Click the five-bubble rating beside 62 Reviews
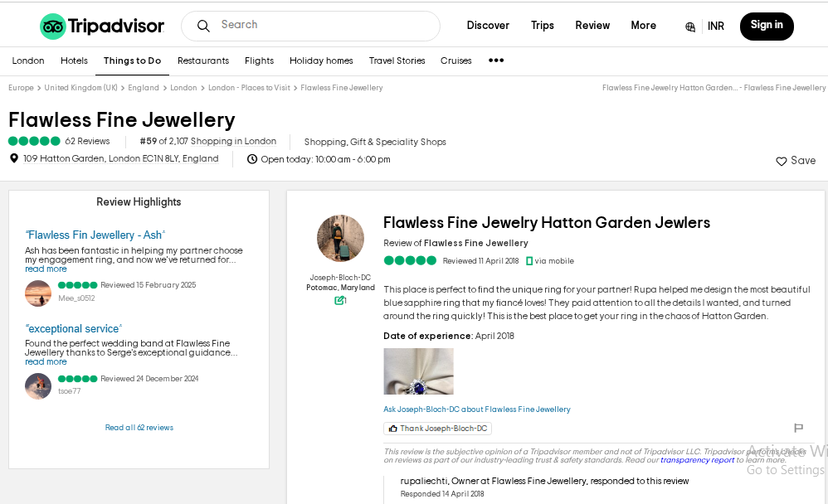The height and width of the screenshot is (504, 828). point(34,141)
